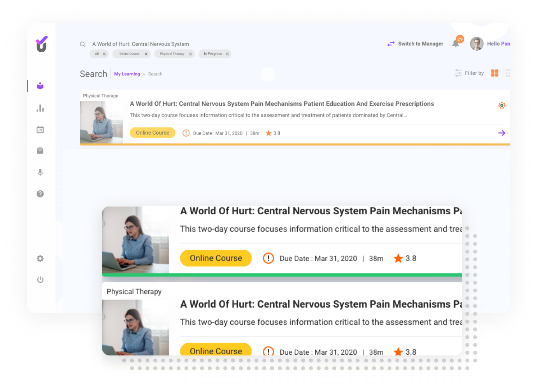Remove the Online Course filter chip
The width and height of the screenshot is (537, 392).
pyautogui.click(x=146, y=54)
